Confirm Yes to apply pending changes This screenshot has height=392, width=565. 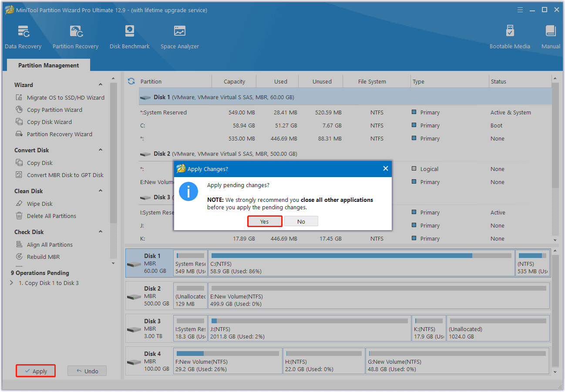[265, 221]
